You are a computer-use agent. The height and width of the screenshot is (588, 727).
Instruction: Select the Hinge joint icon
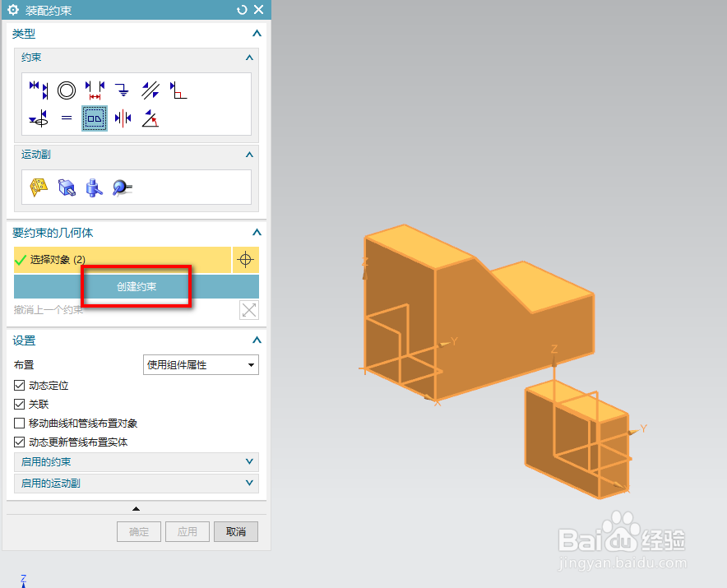pos(39,188)
